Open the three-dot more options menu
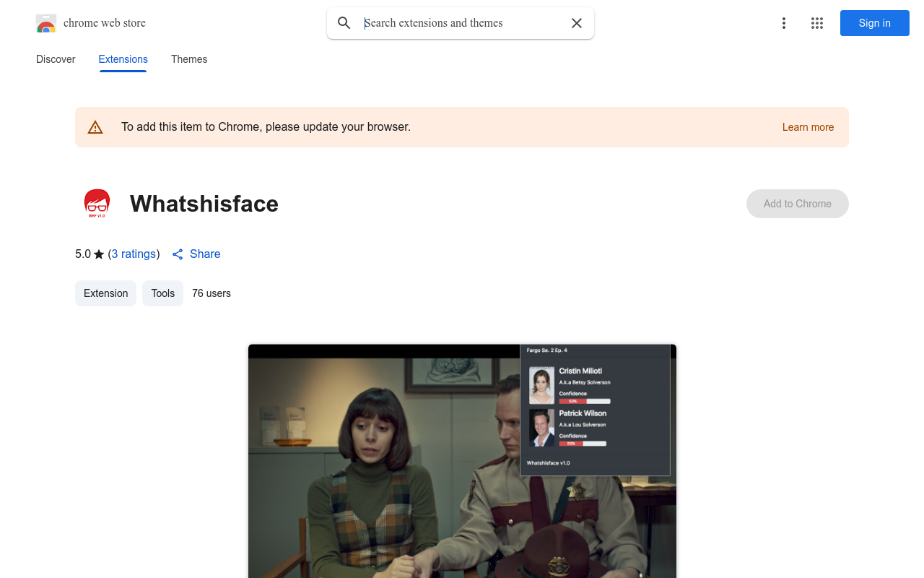924x578 pixels. tap(784, 23)
